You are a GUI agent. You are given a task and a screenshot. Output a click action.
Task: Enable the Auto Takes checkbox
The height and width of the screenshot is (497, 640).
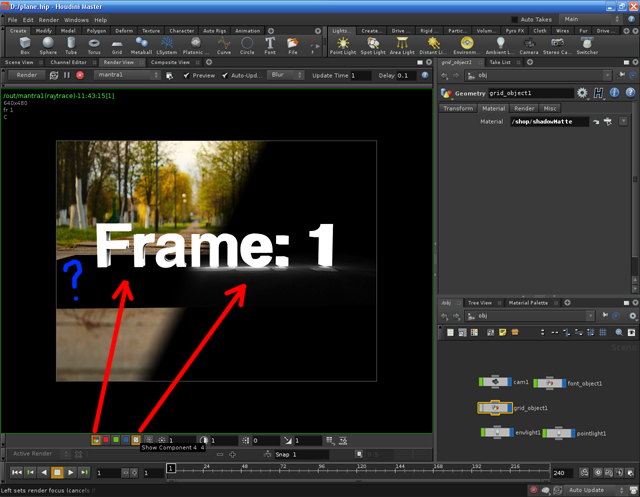click(515, 20)
